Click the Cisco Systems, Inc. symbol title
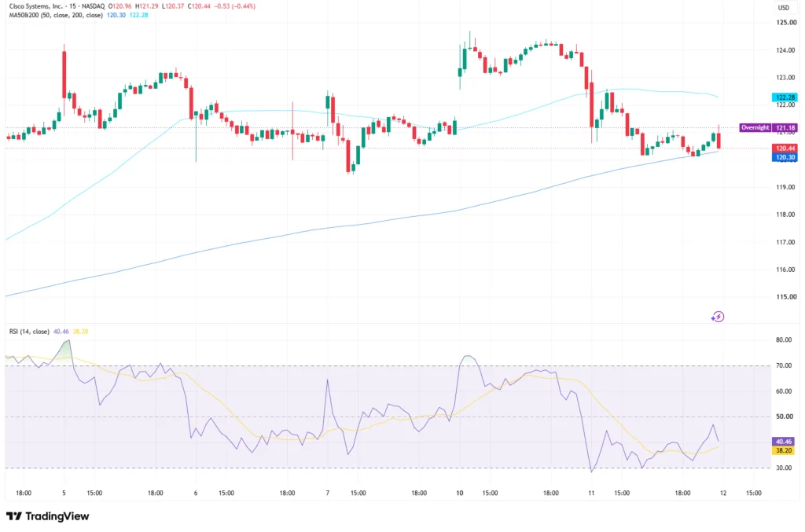Viewport: 805px width, 532px height. [x=35, y=6]
